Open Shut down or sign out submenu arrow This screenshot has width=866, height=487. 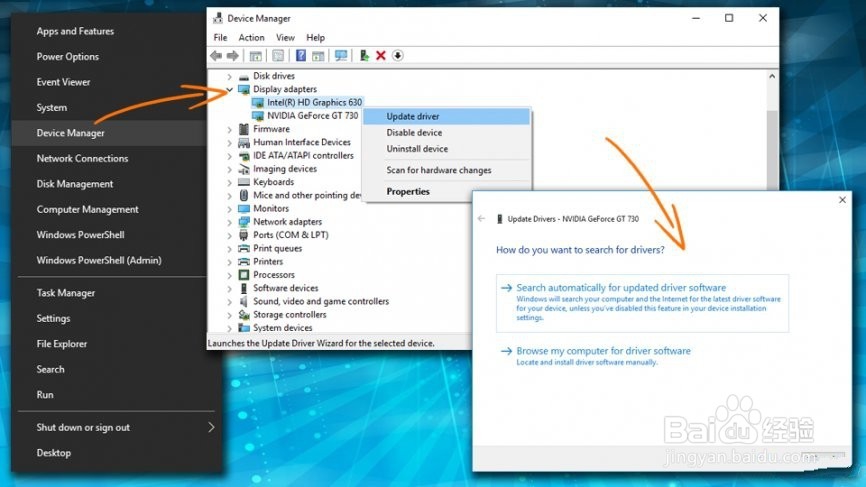[211, 427]
